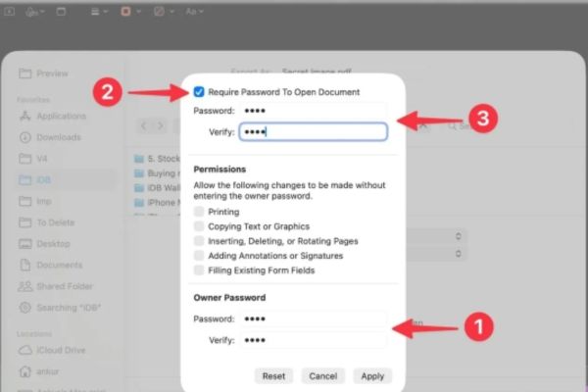Tick Copying Text or Graphics checkbox
Viewport: 588px width, 392px height.
point(199,226)
